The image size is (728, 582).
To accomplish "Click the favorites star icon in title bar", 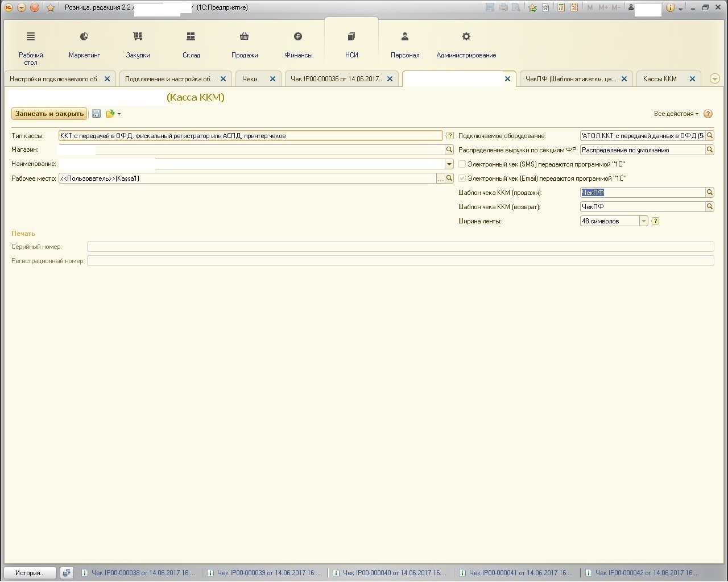I will point(50,7).
